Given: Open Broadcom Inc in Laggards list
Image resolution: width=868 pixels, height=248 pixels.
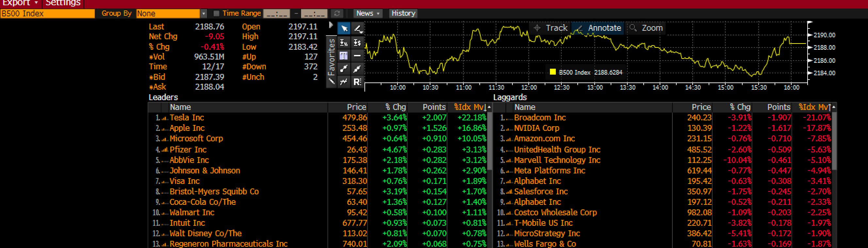Looking at the screenshot, I should pos(540,118).
